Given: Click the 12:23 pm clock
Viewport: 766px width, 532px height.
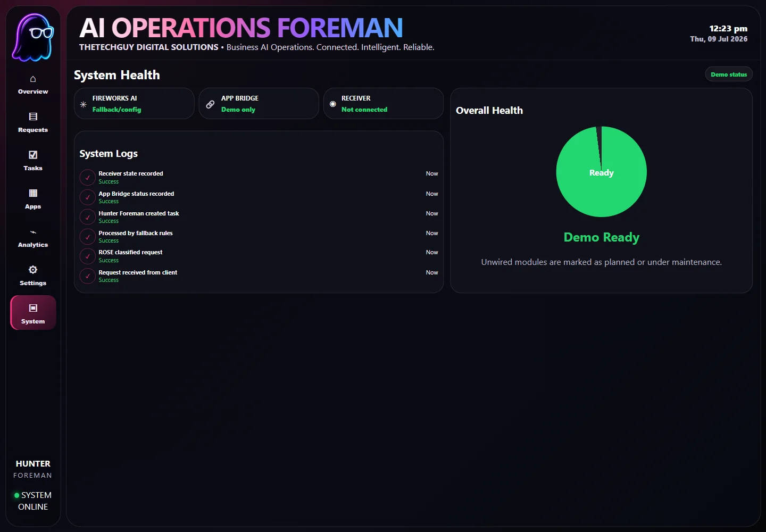Looking at the screenshot, I should click(x=728, y=29).
